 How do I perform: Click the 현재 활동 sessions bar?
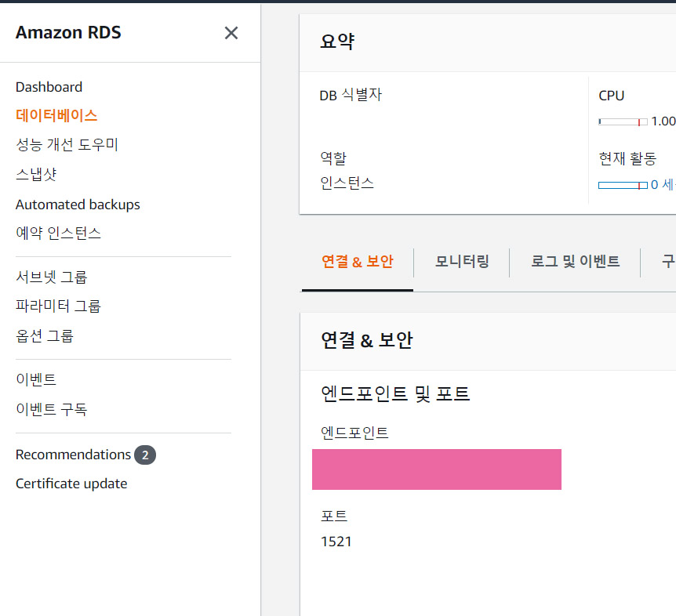pyautogui.click(x=623, y=185)
